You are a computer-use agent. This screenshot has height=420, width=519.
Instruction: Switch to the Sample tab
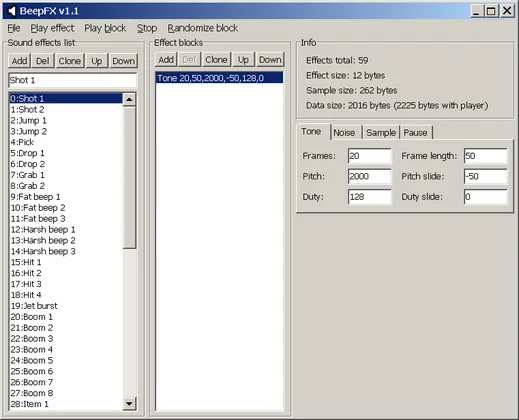tap(381, 133)
